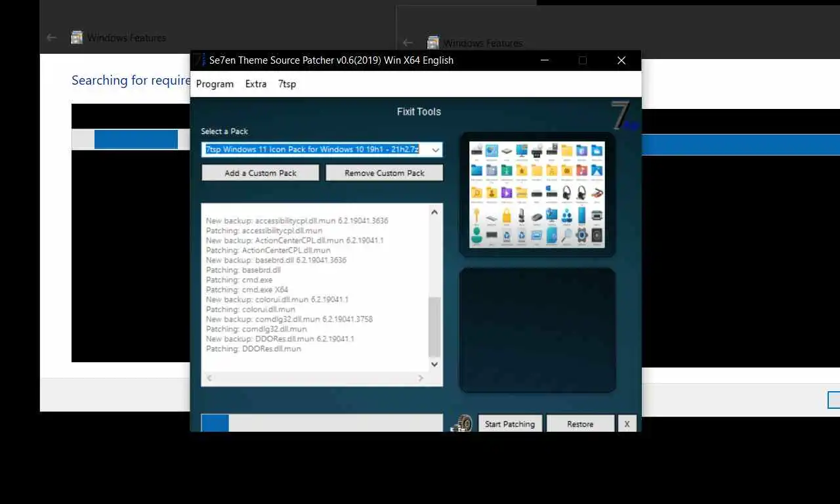Expand the Select a Pack dropdown
This screenshot has height=504, width=840.
[435, 150]
